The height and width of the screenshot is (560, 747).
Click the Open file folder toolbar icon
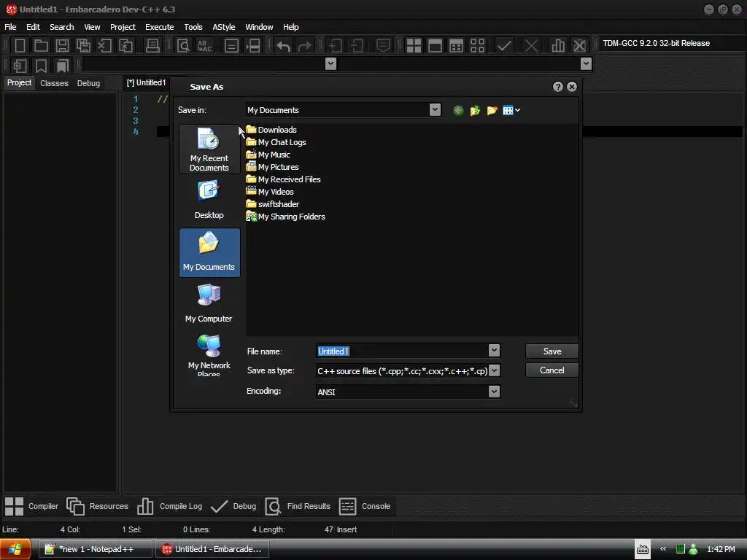41,46
